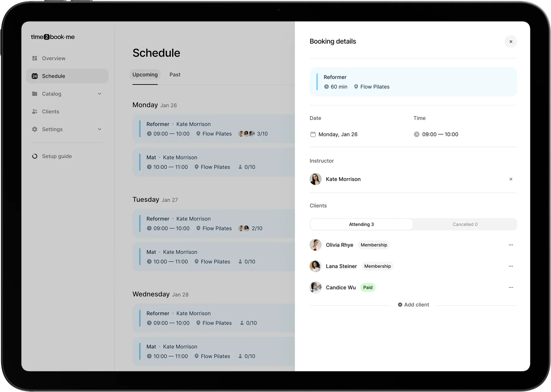The image size is (551, 392).
Task: Click the calendar icon beside Monday, Jan 26
Action: [x=313, y=134]
